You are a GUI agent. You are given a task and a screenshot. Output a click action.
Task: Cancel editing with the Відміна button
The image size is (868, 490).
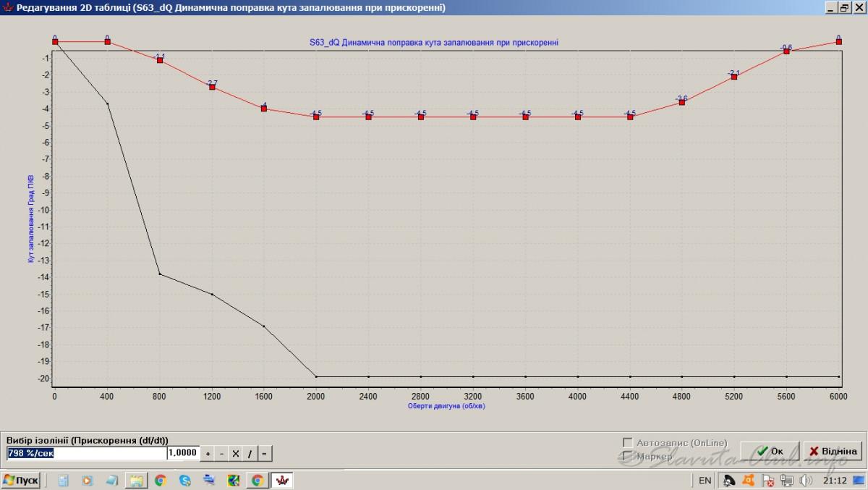click(833, 451)
